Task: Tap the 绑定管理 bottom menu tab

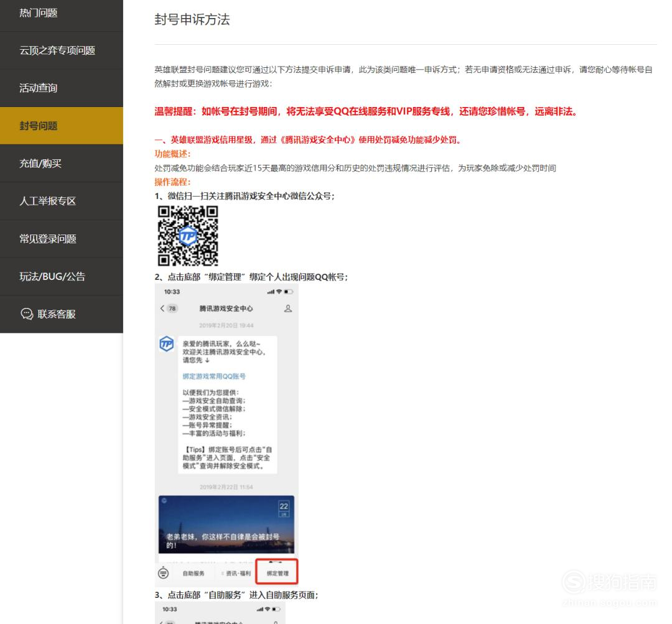Action: coord(277,572)
